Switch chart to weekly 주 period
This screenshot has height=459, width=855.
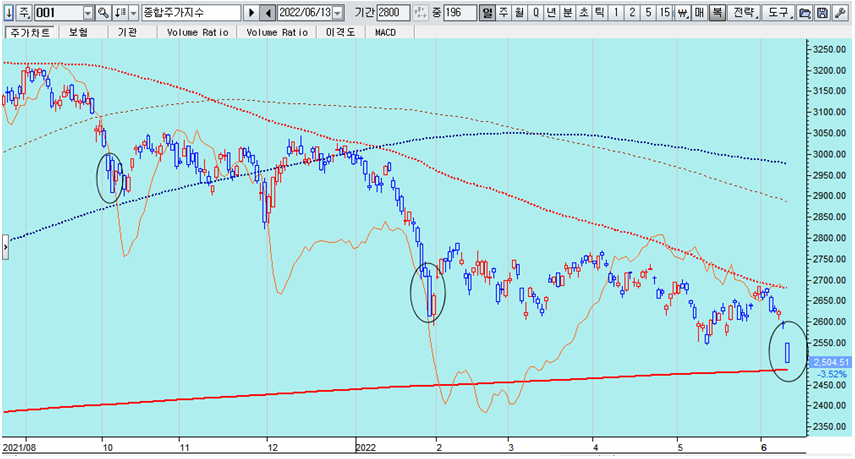[503, 13]
